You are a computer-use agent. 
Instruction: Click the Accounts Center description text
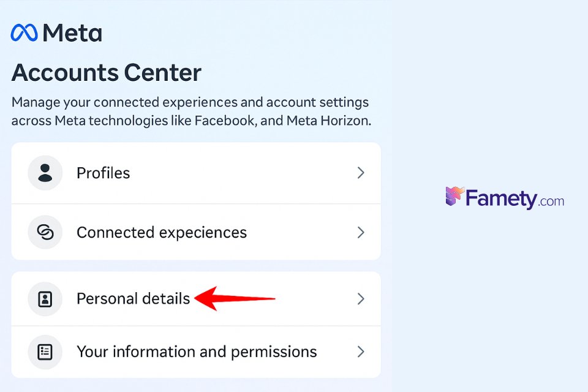tap(190, 111)
